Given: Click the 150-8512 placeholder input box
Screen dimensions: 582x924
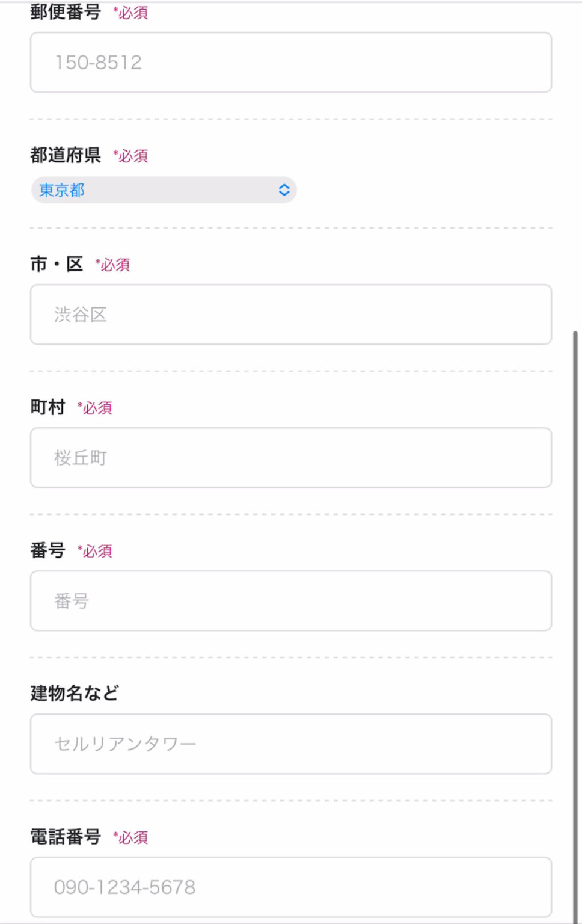Looking at the screenshot, I should (291, 62).
